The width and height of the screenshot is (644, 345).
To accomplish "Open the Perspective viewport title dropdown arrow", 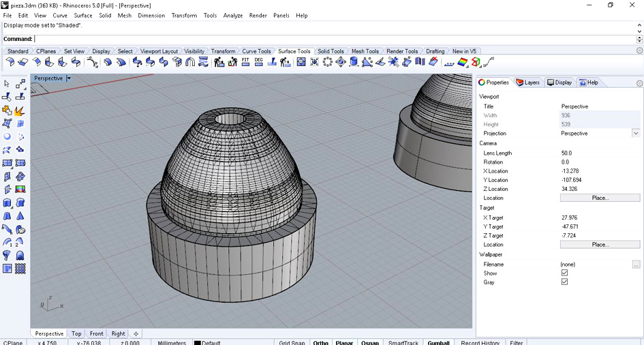I will [x=69, y=78].
